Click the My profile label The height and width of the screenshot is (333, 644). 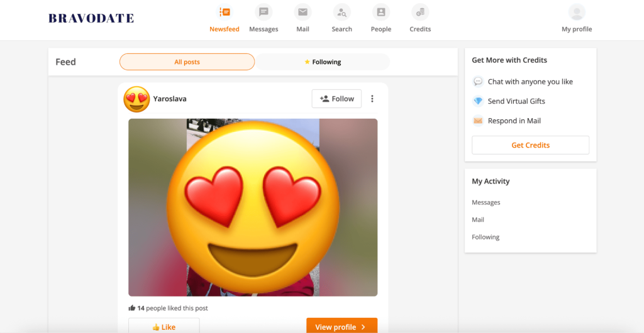[x=577, y=29]
